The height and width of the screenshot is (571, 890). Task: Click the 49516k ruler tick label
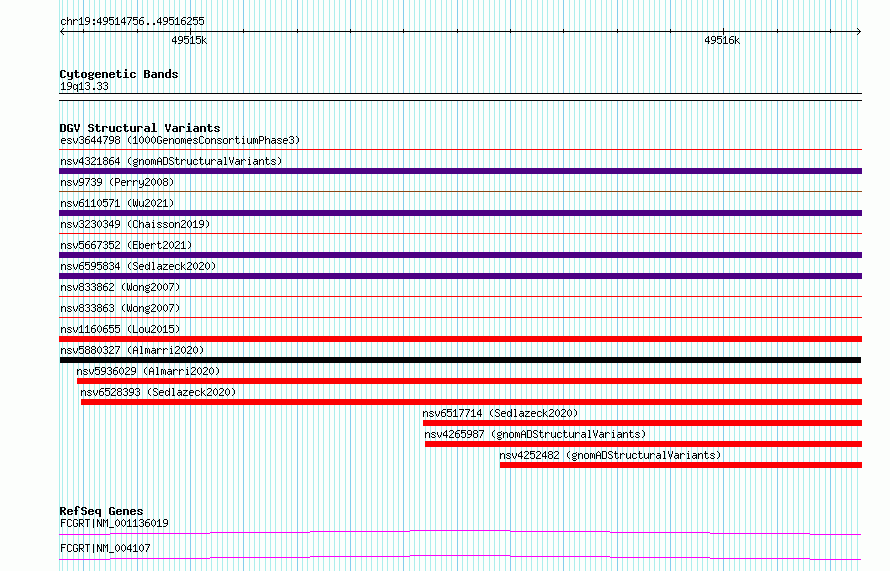pyautogui.click(x=722, y=40)
